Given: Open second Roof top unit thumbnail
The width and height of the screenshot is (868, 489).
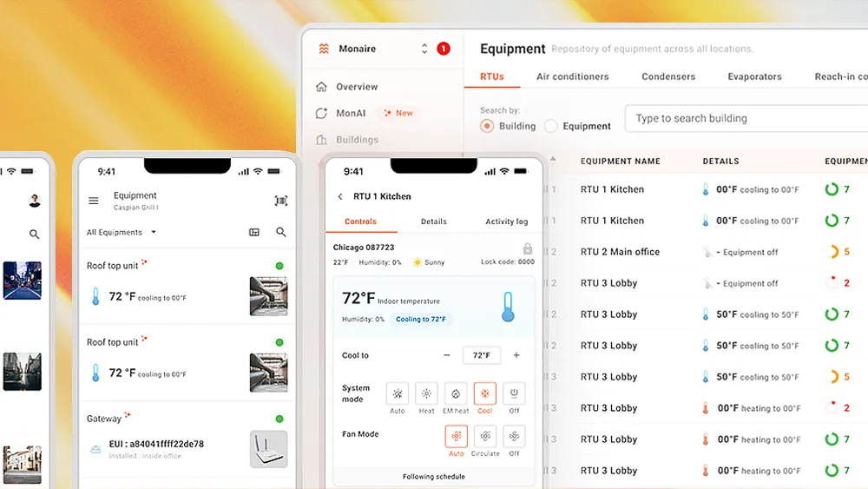Looking at the screenshot, I should pyautogui.click(x=268, y=373).
